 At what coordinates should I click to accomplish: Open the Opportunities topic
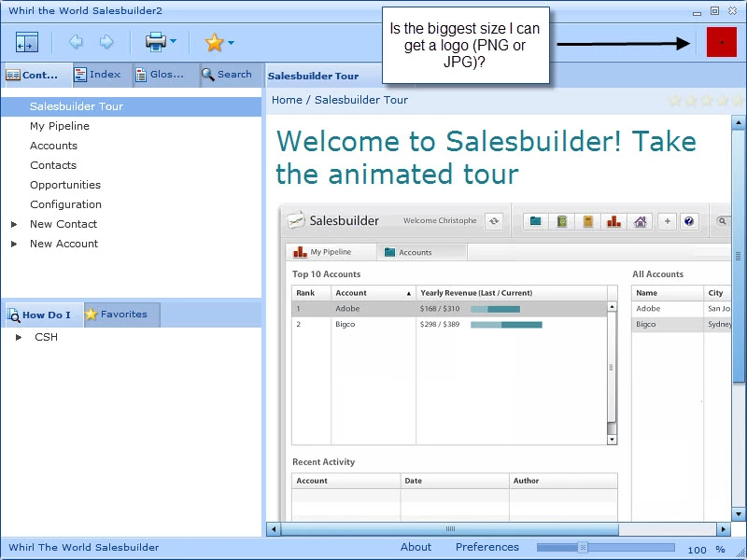pyautogui.click(x=65, y=185)
